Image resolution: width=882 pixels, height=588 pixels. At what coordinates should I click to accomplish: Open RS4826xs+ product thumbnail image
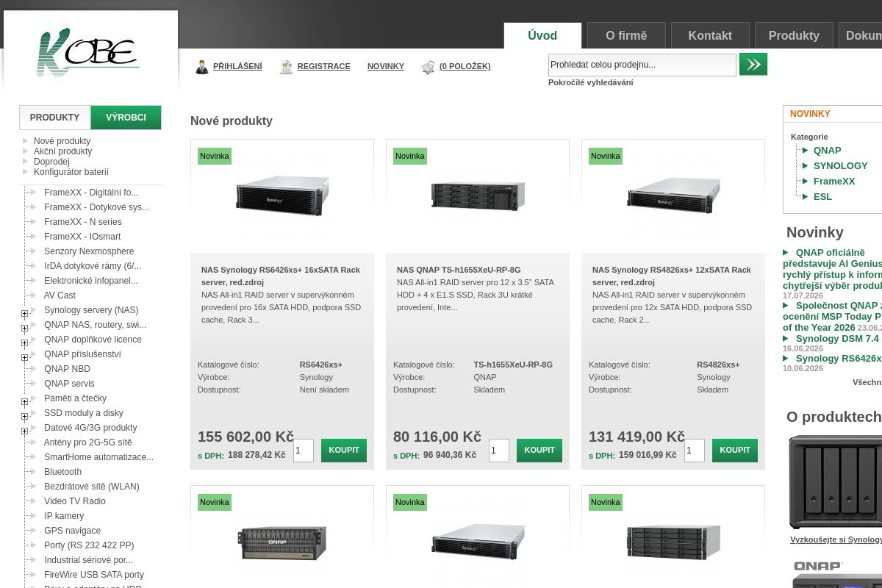673,196
